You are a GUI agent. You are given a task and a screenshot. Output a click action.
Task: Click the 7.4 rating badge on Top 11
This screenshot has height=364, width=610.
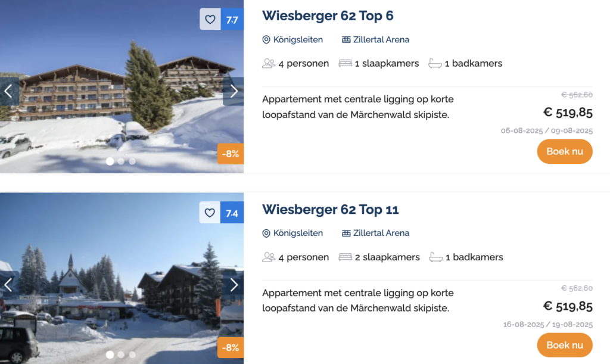coord(232,213)
